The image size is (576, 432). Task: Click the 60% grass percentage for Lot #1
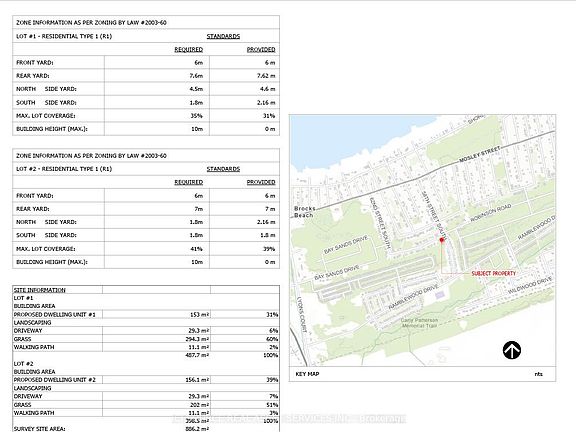(272, 339)
